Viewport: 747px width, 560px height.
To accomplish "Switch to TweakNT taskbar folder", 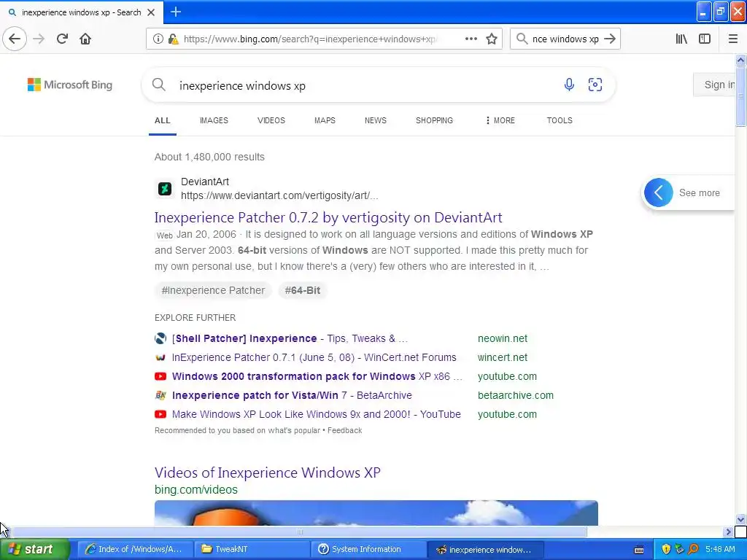I will 251,549.
